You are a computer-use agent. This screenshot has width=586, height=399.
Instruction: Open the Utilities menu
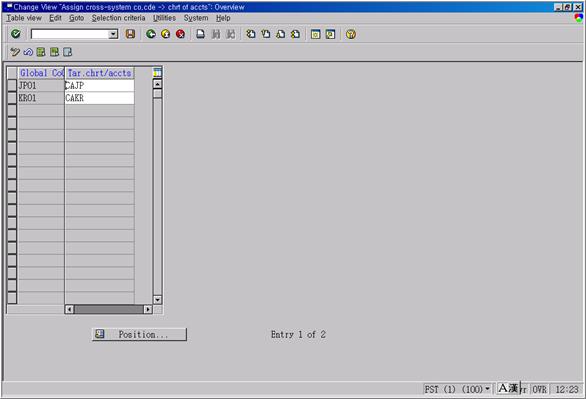[x=164, y=18]
